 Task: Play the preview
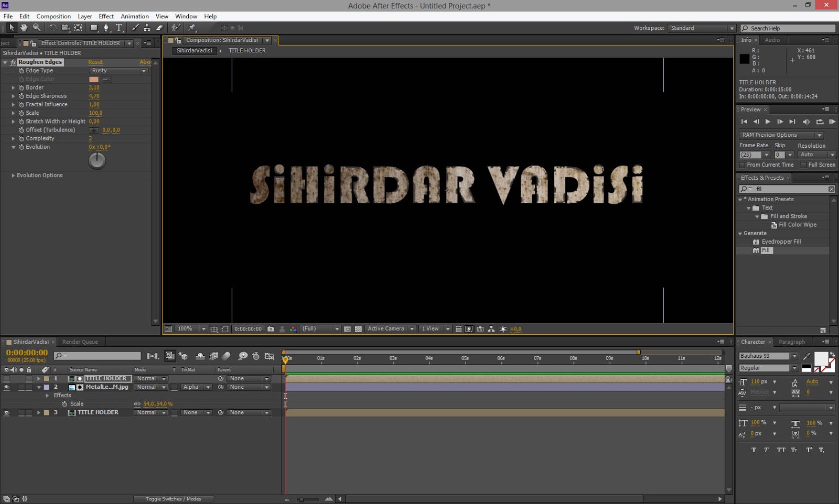click(x=768, y=122)
